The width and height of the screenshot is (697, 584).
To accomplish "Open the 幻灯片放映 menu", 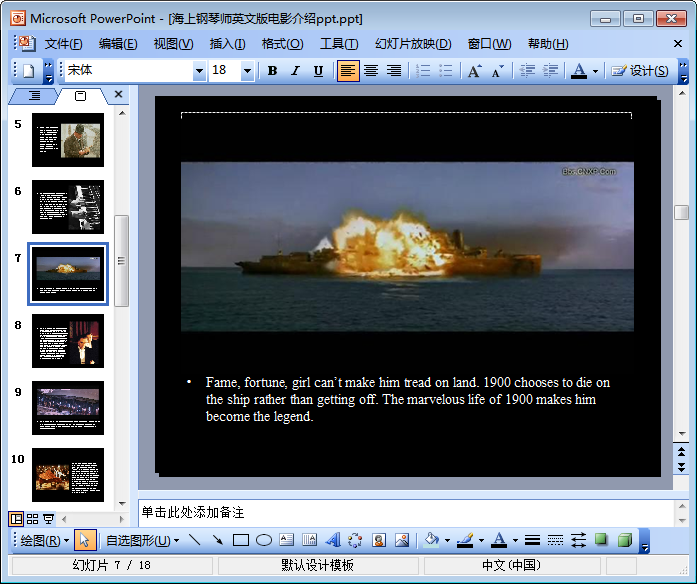I will pos(412,44).
